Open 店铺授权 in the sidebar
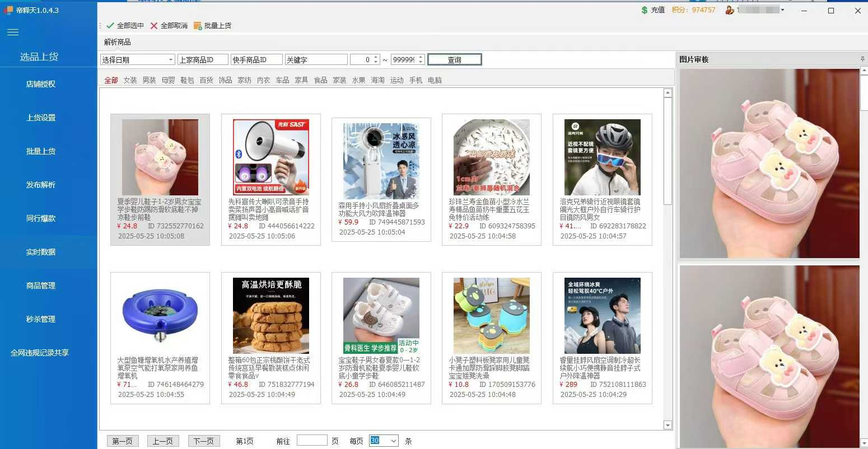The height and width of the screenshot is (449, 868). (x=41, y=84)
